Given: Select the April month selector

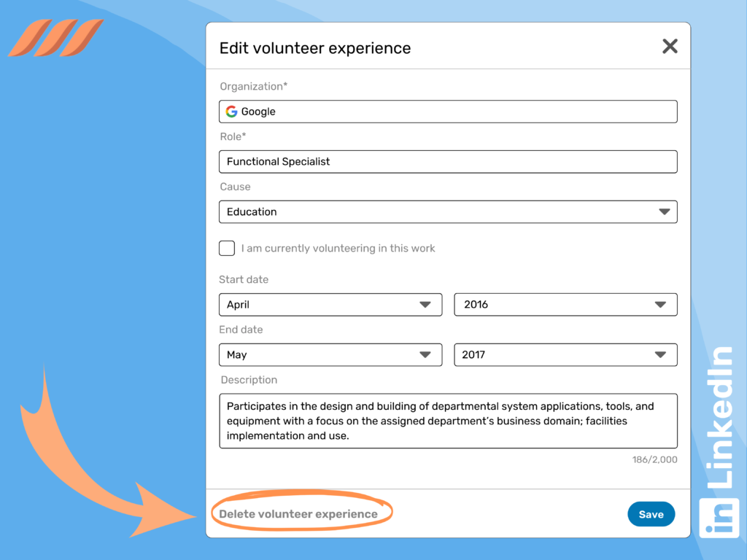Looking at the screenshot, I should pyautogui.click(x=330, y=304).
